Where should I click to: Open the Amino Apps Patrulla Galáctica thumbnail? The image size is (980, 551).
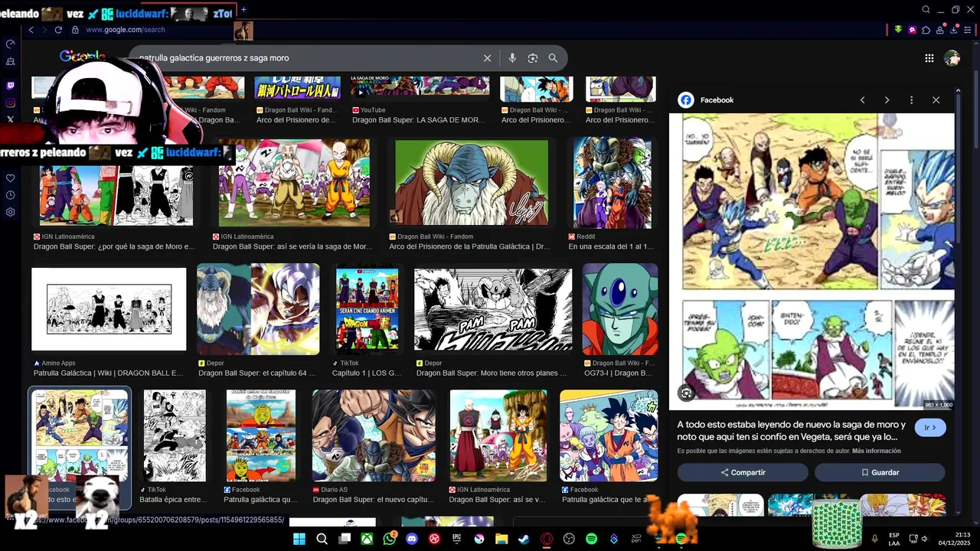pyautogui.click(x=109, y=309)
